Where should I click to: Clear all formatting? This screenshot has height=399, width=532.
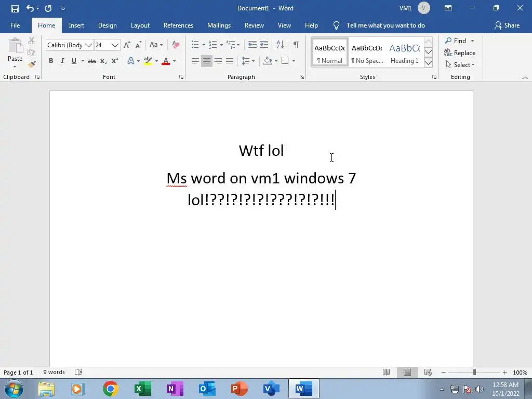(176, 45)
